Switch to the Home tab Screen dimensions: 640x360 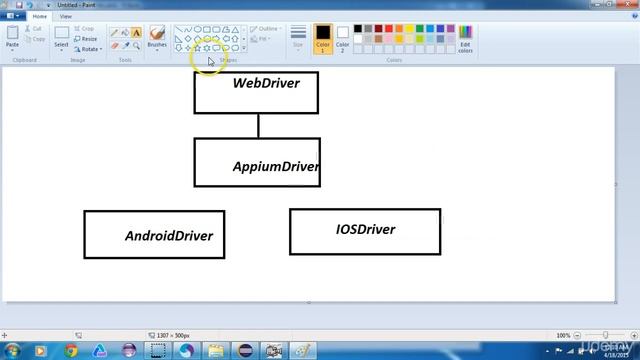40,16
